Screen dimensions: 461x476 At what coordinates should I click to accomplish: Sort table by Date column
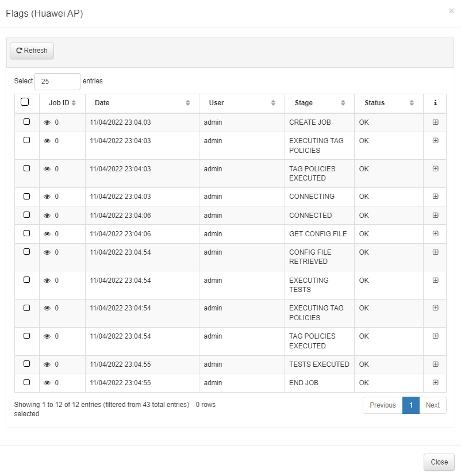[x=142, y=103]
